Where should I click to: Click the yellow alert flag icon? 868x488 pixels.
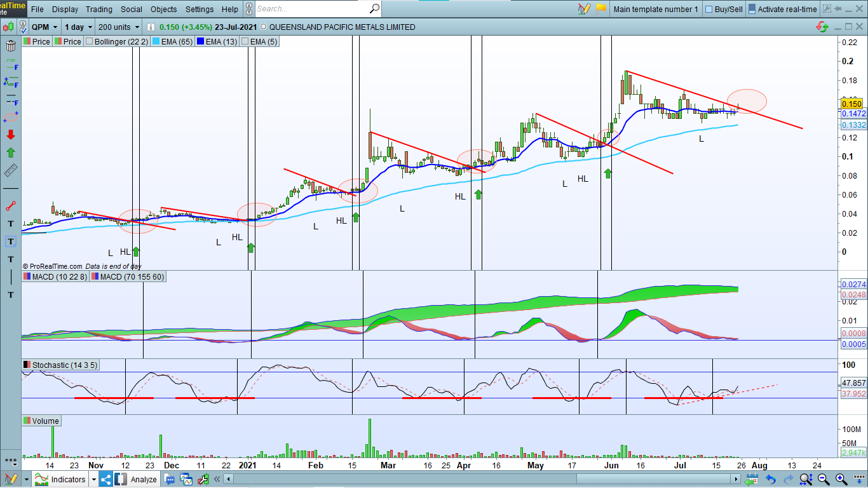point(600,9)
